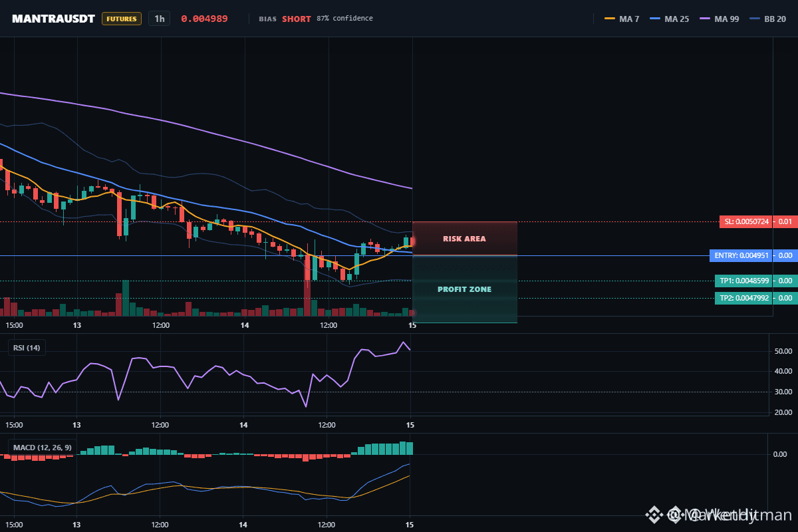Screen dimensions: 798x532
Task: Click the PROFIT ZONE box
Action: pyautogui.click(x=465, y=289)
